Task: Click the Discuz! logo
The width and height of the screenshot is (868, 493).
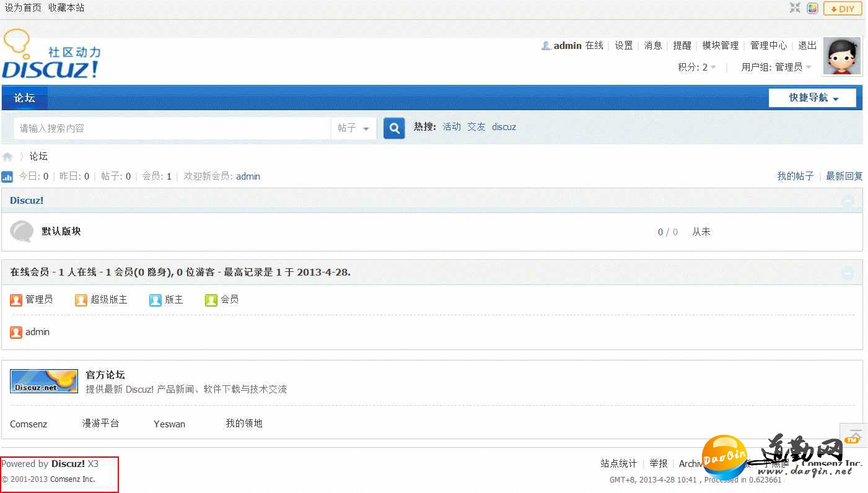Action: point(51,55)
